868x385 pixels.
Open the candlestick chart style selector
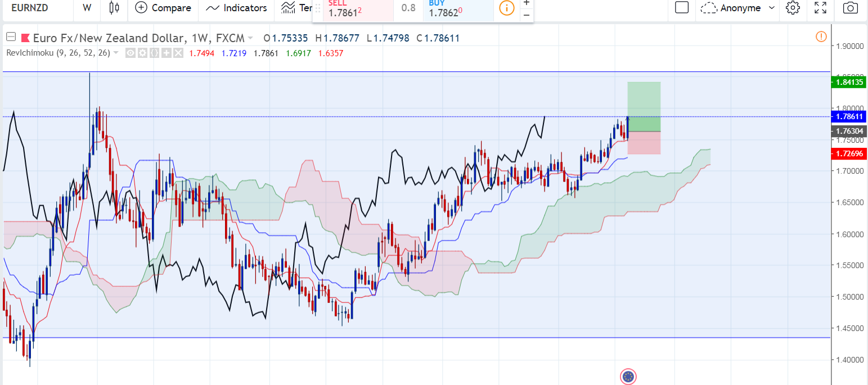click(114, 8)
